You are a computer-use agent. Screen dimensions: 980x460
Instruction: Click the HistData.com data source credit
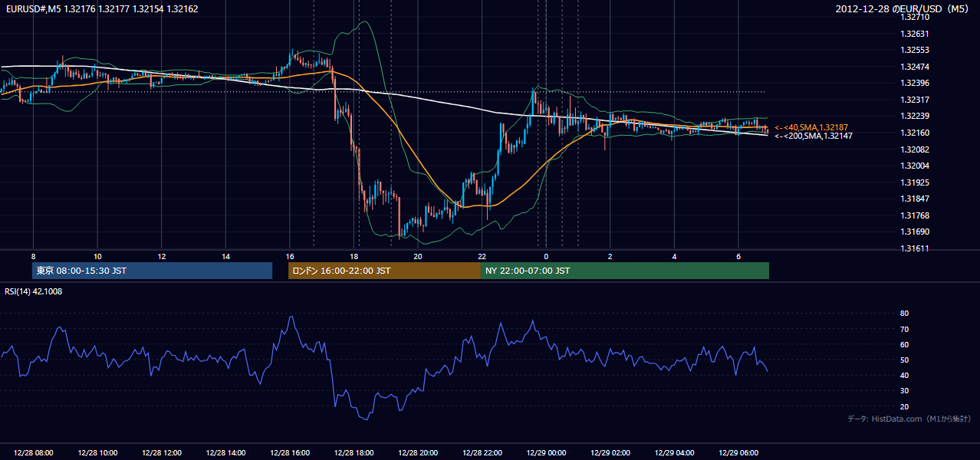(909, 419)
